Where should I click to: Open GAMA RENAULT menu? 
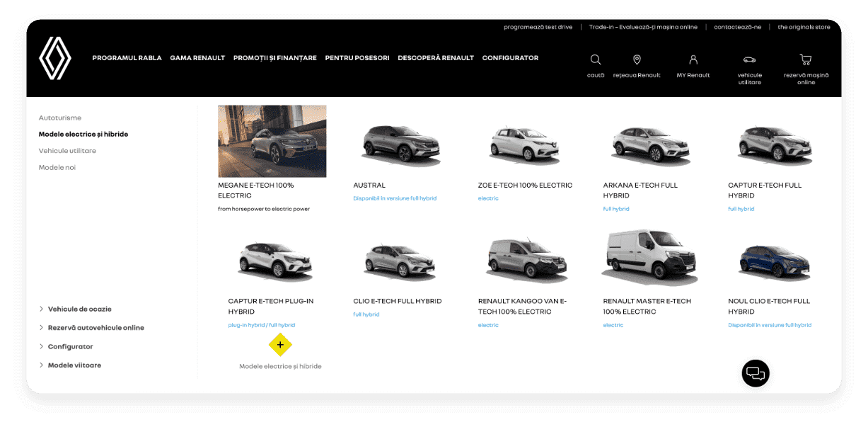point(197,58)
